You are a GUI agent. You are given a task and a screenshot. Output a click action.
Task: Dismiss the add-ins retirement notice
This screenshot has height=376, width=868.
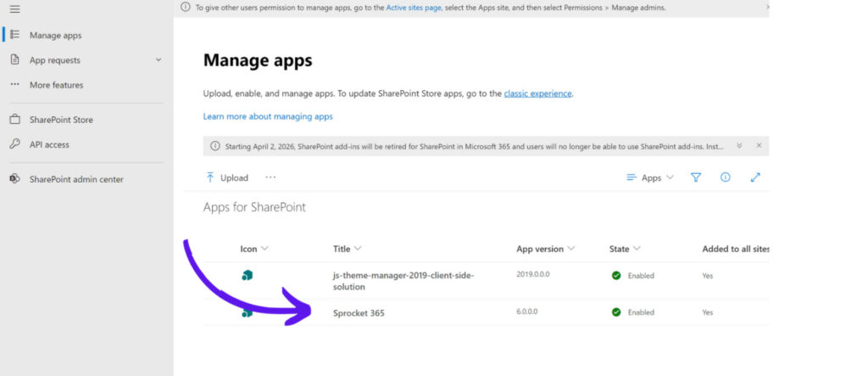pos(759,146)
